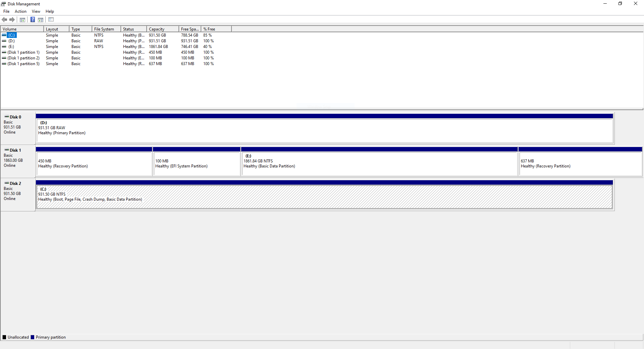Click the 1861.84 GB capacity cell
This screenshot has width=644, height=349.
pyautogui.click(x=158, y=47)
